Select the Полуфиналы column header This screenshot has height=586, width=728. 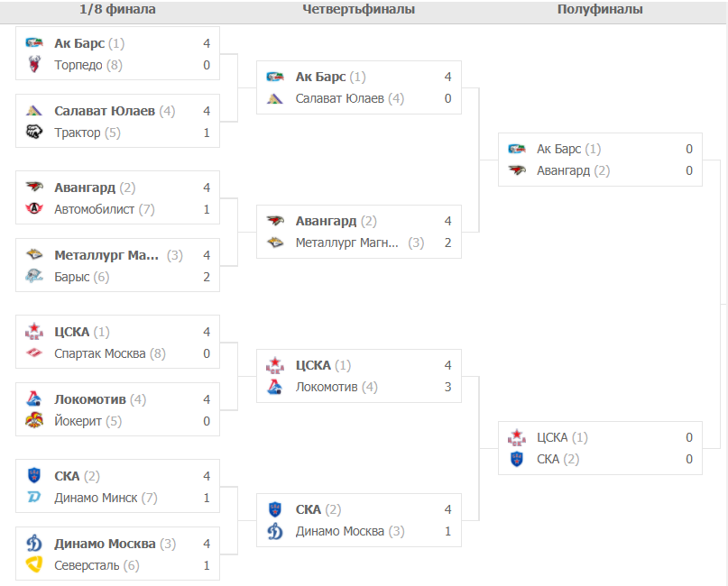click(x=600, y=9)
